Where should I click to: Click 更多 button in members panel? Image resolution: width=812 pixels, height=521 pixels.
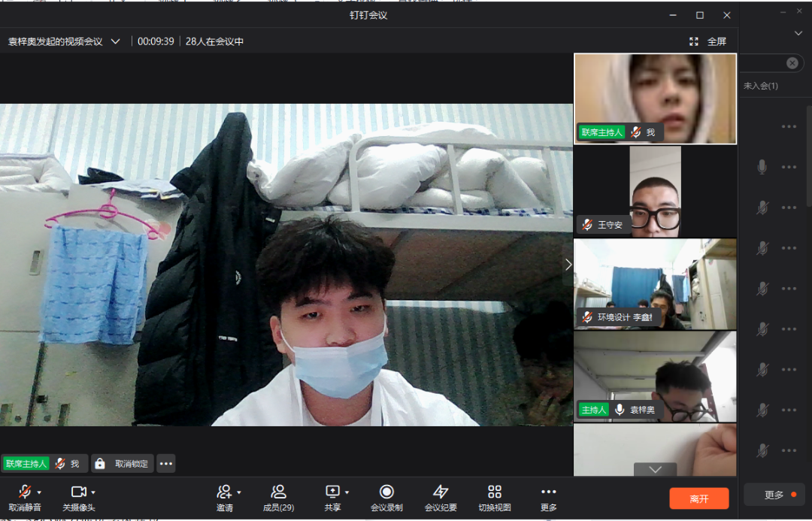pos(774,495)
